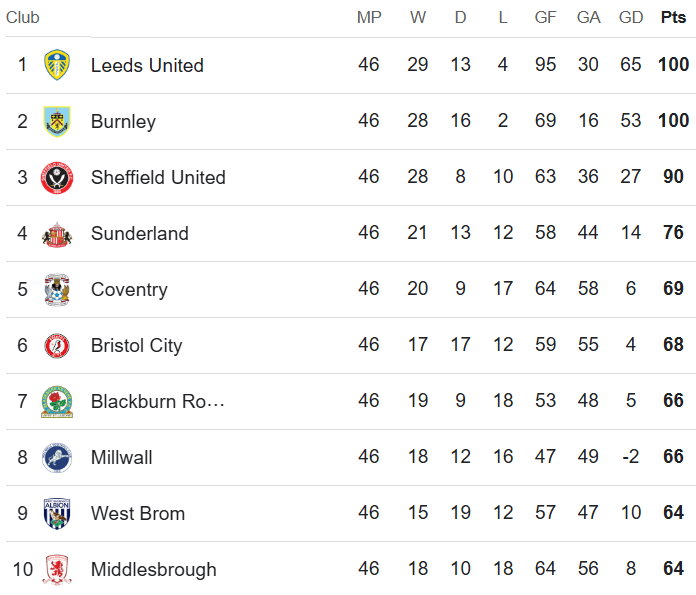The width and height of the screenshot is (696, 595).
Task: Click the Bristol City club crest
Action: pyautogui.click(x=57, y=345)
